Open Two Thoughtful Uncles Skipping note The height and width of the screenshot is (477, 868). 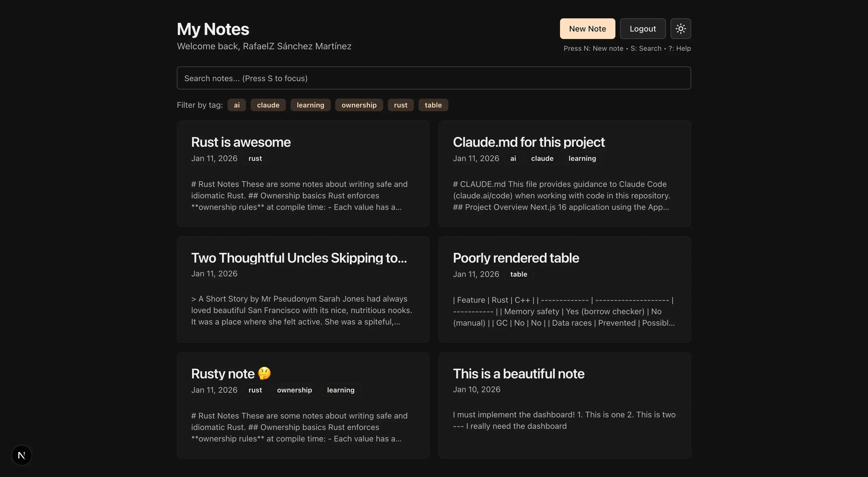(x=299, y=258)
